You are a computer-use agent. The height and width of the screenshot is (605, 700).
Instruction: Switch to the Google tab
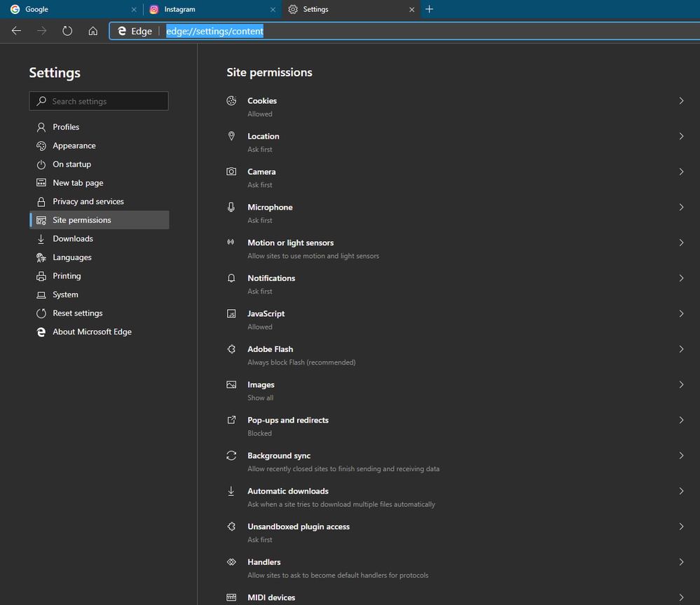71,9
